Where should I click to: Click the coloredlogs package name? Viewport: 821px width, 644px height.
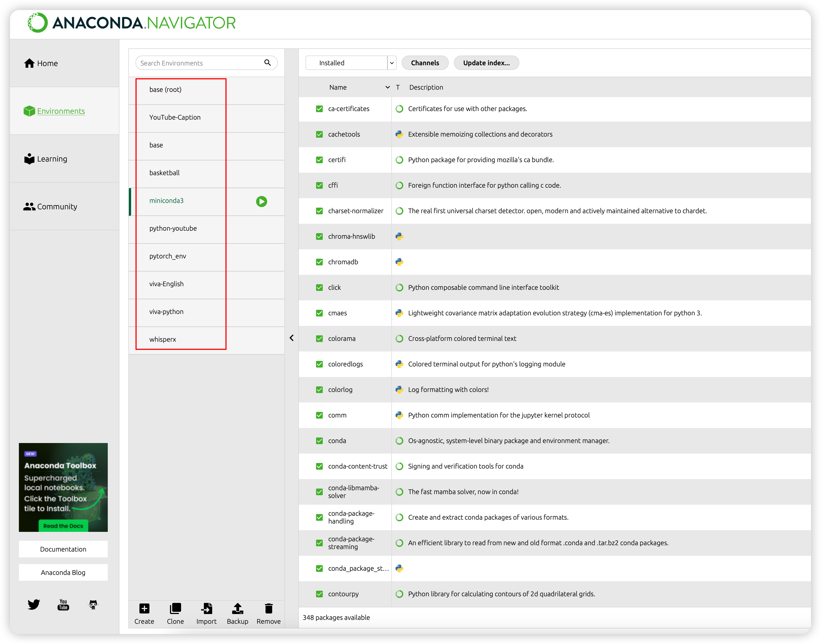click(x=346, y=364)
